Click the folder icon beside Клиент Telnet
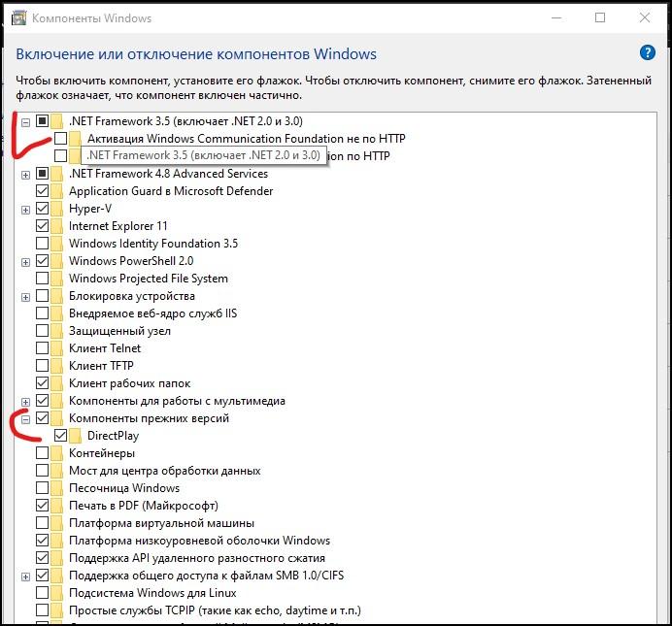Image resolution: width=672 pixels, height=626 pixels. pos(56,348)
